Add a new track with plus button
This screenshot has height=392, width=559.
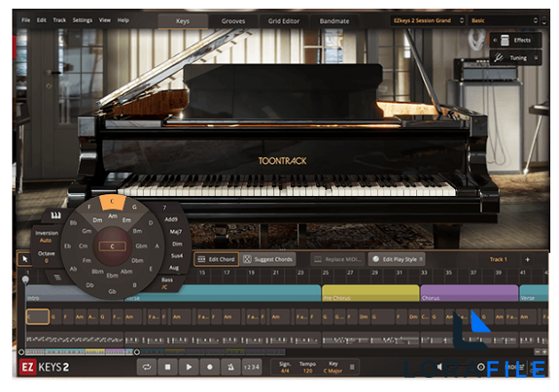point(528,260)
